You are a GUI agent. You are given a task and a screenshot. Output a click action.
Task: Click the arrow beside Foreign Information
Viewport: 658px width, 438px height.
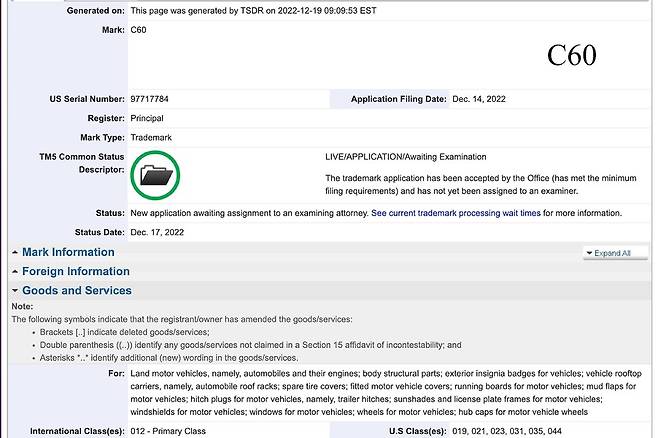point(15,271)
